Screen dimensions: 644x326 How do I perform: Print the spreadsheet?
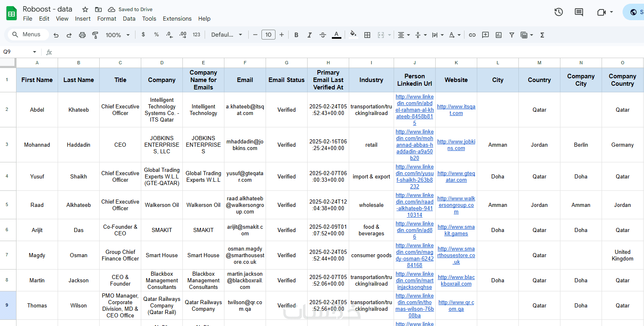pos(82,35)
